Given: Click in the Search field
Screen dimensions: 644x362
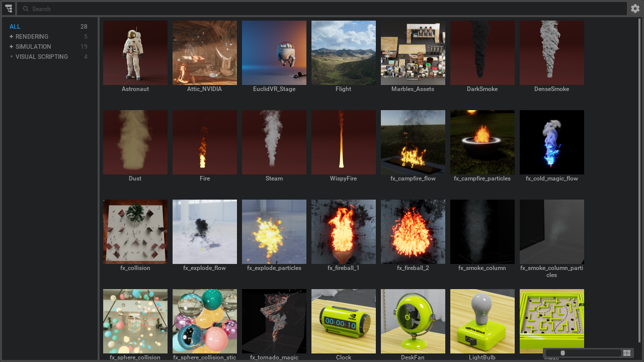Looking at the screenshot, I should coord(322,9).
